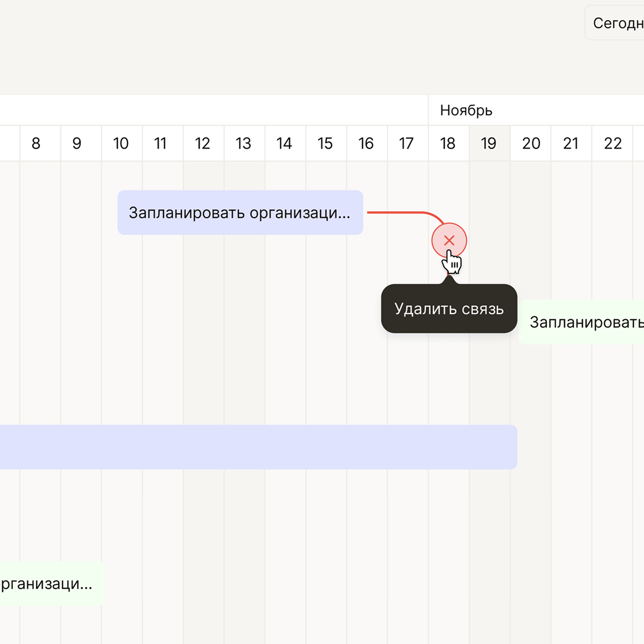Select day 18 in the date header
Screen dimensions: 644x644
448,144
